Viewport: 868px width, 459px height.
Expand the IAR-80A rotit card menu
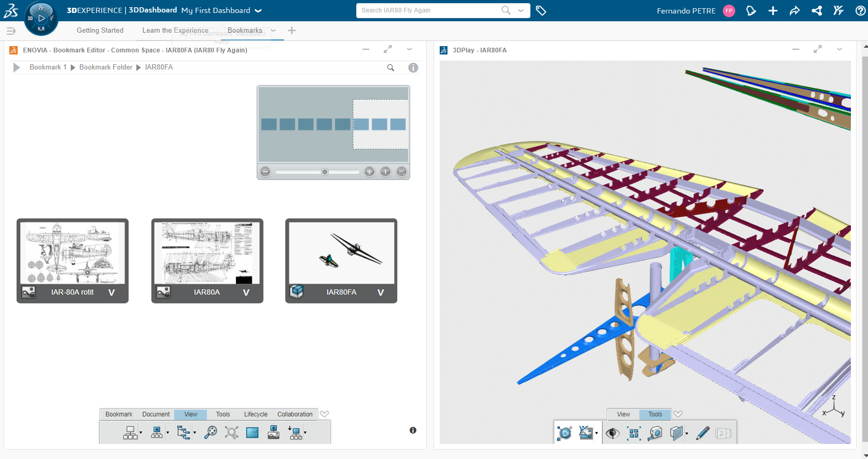tap(111, 293)
